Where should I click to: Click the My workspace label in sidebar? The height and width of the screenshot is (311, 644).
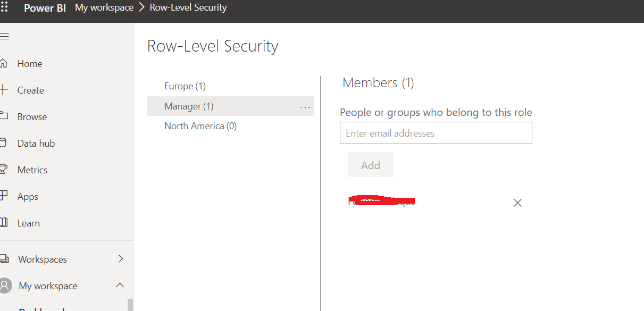click(48, 286)
